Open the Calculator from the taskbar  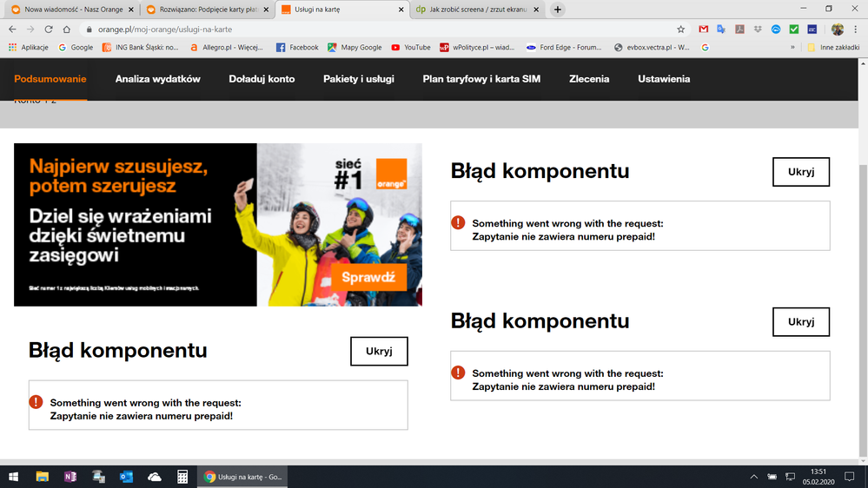pos(182,477)
